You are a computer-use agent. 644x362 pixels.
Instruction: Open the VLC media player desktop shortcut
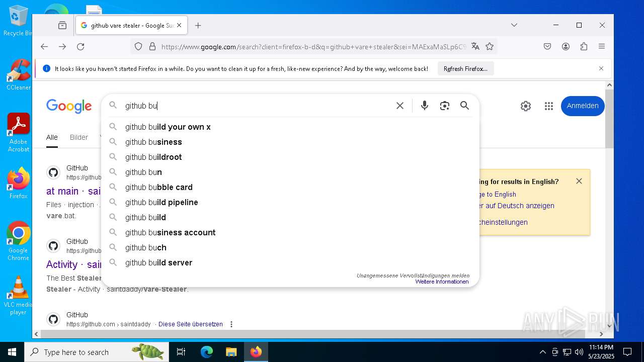pos(19,296)
